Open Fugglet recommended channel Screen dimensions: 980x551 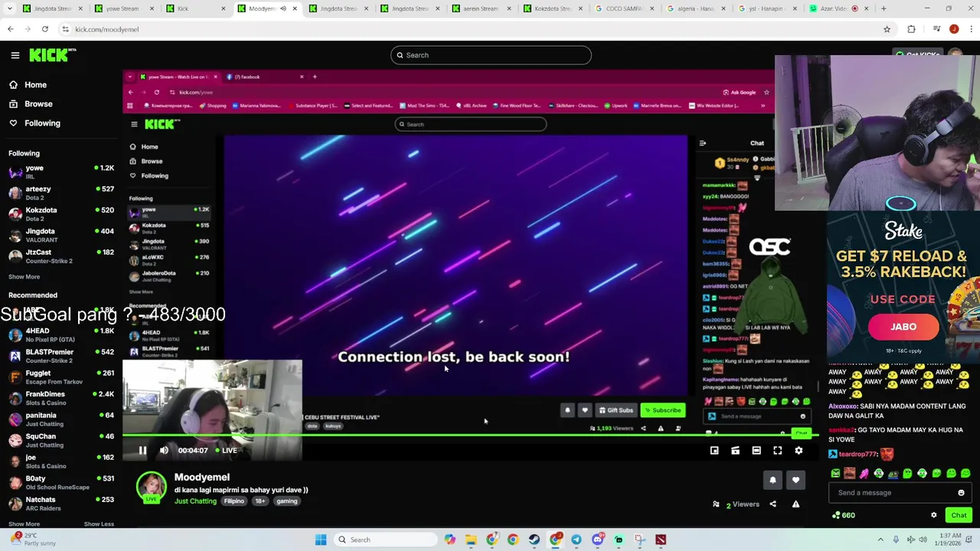point(61,377)
